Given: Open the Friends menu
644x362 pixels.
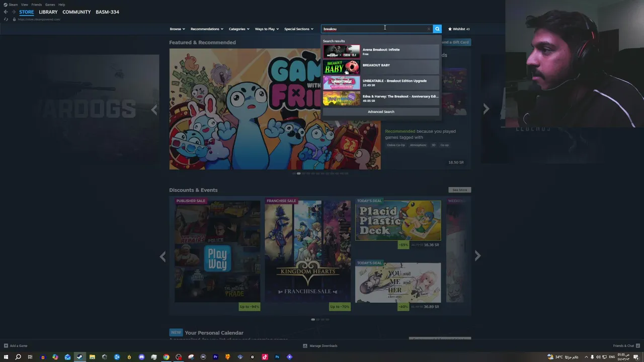Looking at the screenshot, I should click(37, 5).
